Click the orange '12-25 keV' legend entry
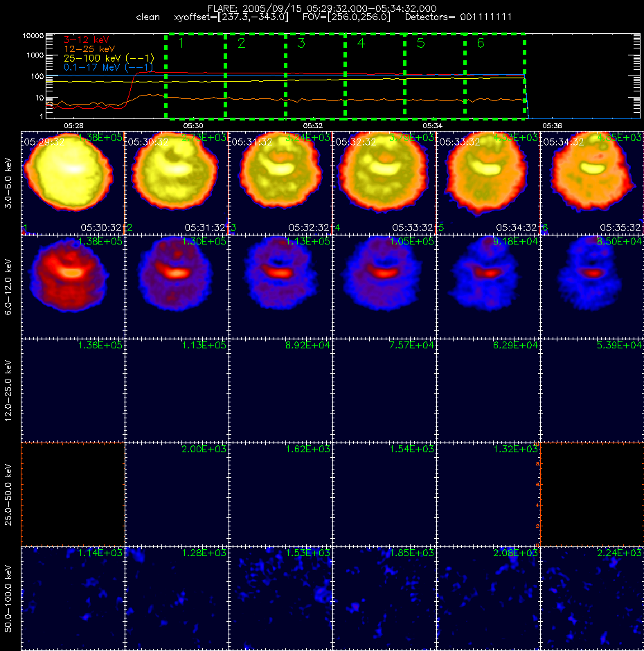This screenshot has width=644, height=651. (x=89, y=49)
